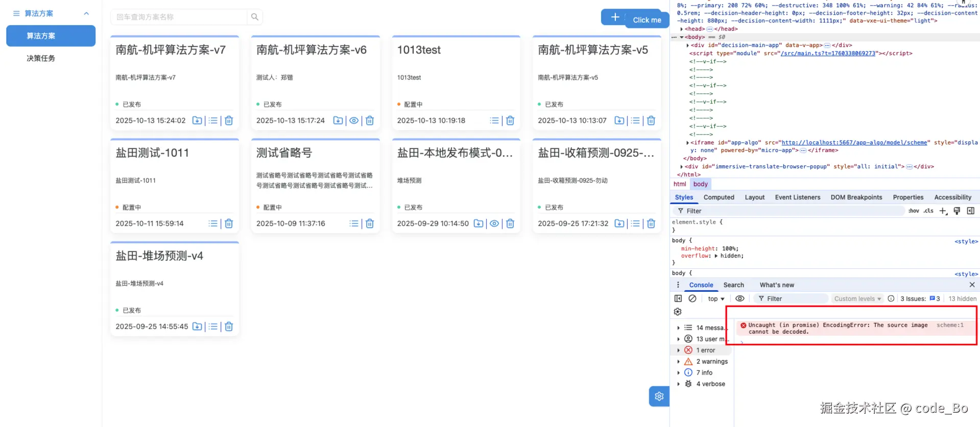Click the floating blue settings gear button
Image resolution: width=980 pixels, height=427 pixels.
(659, 396)
